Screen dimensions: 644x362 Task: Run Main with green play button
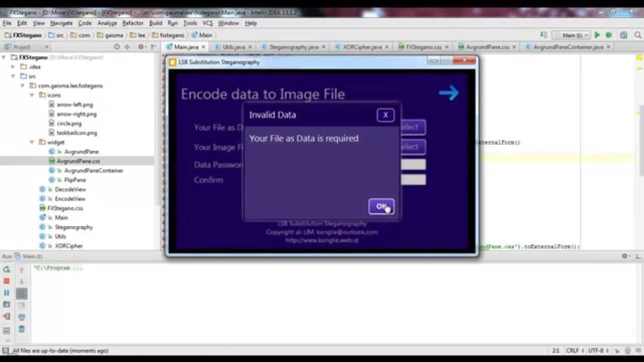[x=597, y=35]
